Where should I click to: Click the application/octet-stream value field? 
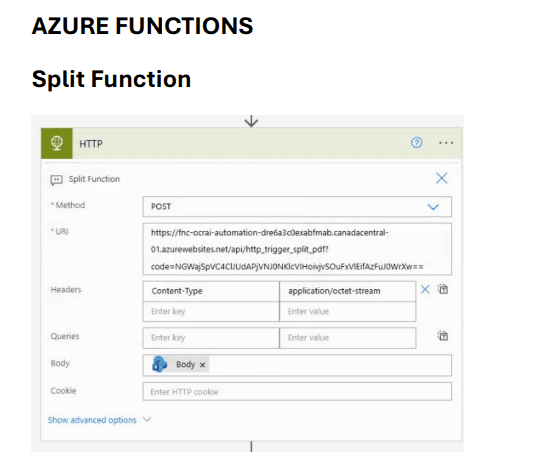[x=347, y=291]
